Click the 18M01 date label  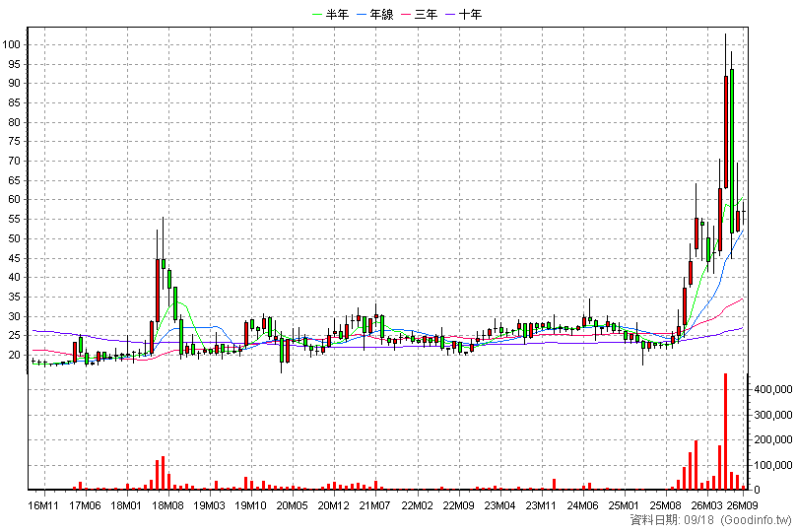pyautogui.click(x=126, y=505)
